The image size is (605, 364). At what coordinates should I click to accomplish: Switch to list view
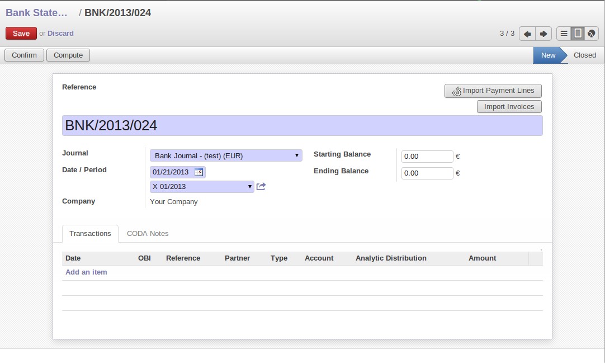[x=564, y=34]
